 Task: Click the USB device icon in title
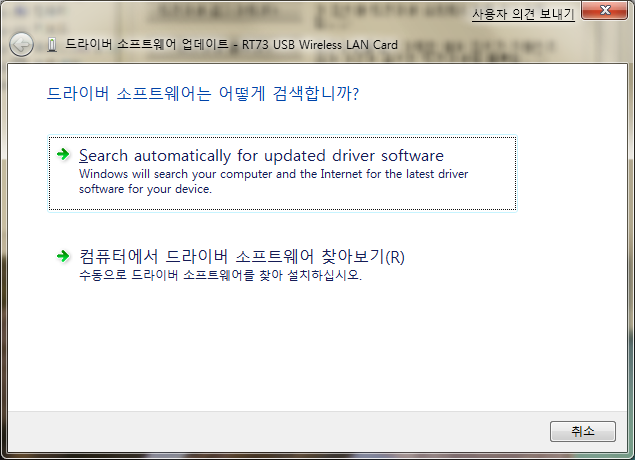pyautogui.click(x=52, y=44)
